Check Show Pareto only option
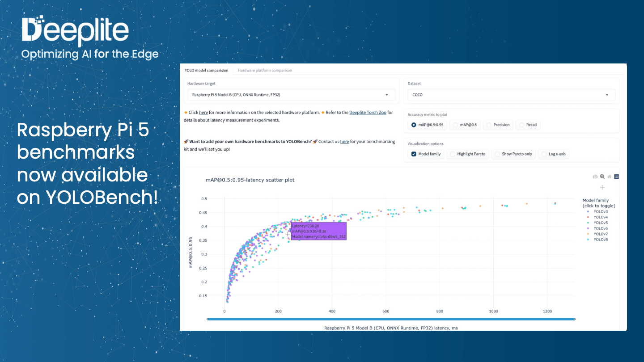644x362 pixels. 497,154
